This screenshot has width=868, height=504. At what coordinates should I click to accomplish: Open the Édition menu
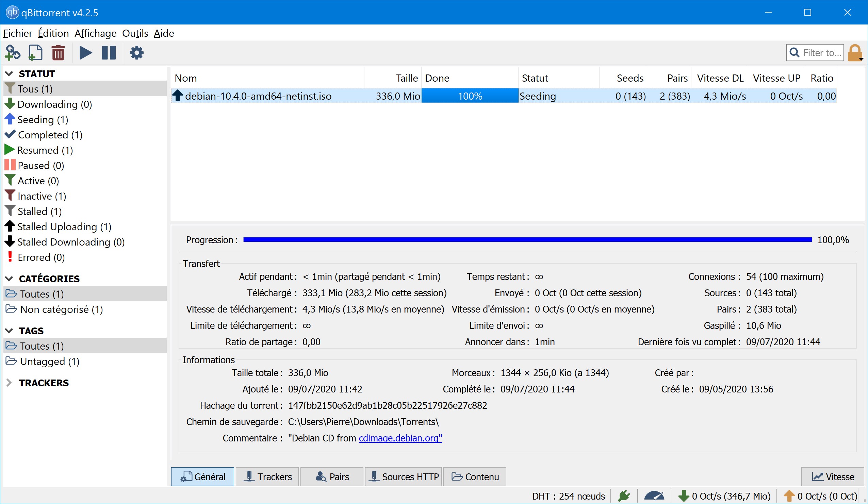pyautogui.click(x=53, y=33)
